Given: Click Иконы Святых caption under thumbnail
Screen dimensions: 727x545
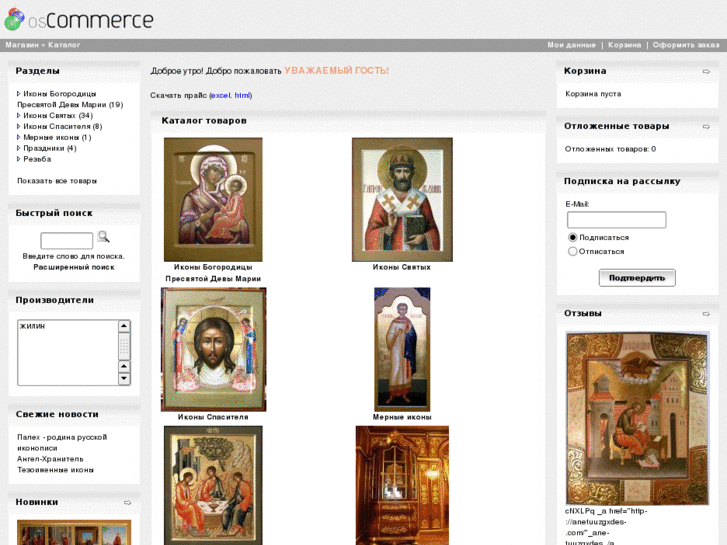Looking at the screenshot, I should (402, 267).
